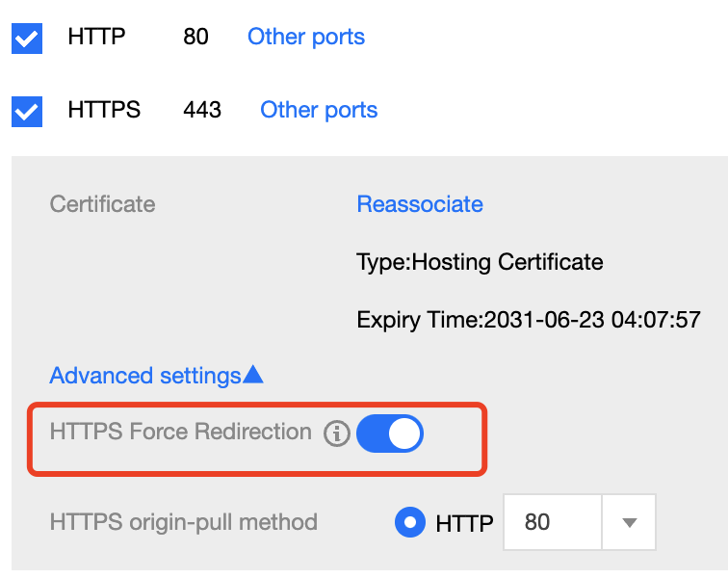Click the Advanced settings collapse triangle
Screen dimensions: 728x578
click(x=253, y=375)
